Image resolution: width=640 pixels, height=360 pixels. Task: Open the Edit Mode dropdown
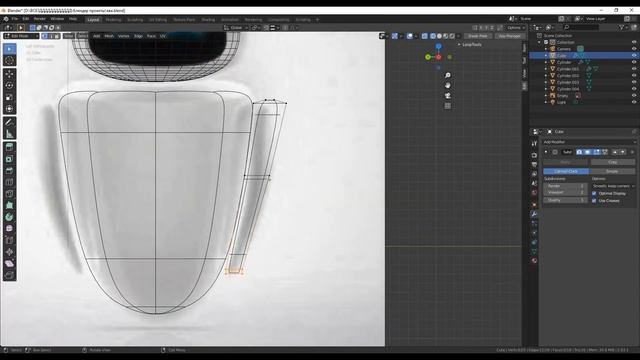point(21,36)
